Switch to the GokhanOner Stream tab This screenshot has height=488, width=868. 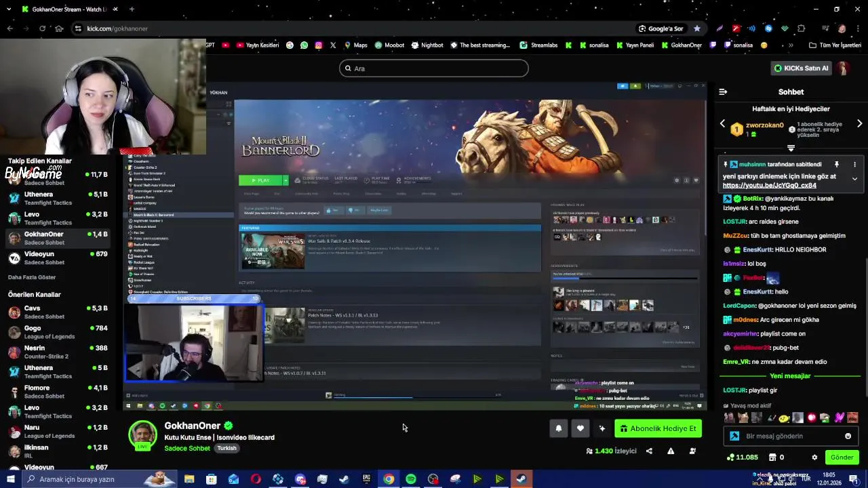coord(69,9)
